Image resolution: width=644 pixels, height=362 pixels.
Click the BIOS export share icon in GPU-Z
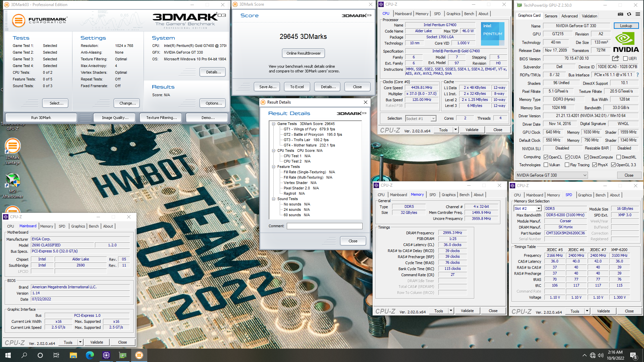coord(615,58)
